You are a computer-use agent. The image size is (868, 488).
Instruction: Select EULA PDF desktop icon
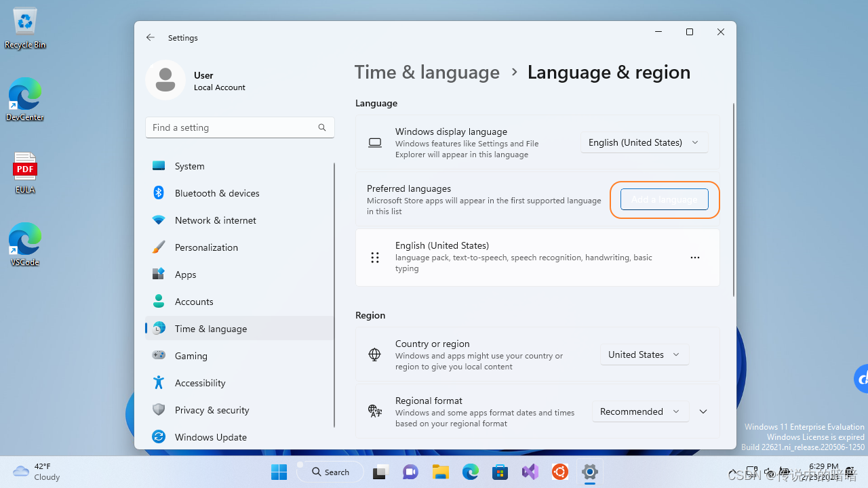[25, 173]
